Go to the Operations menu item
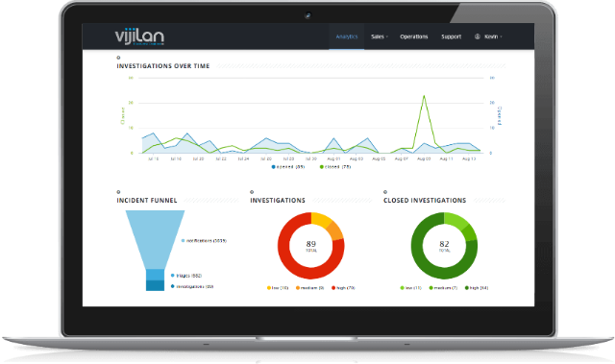Image resolution: width=615 pixels, height=364 pixels. (414, 36)
